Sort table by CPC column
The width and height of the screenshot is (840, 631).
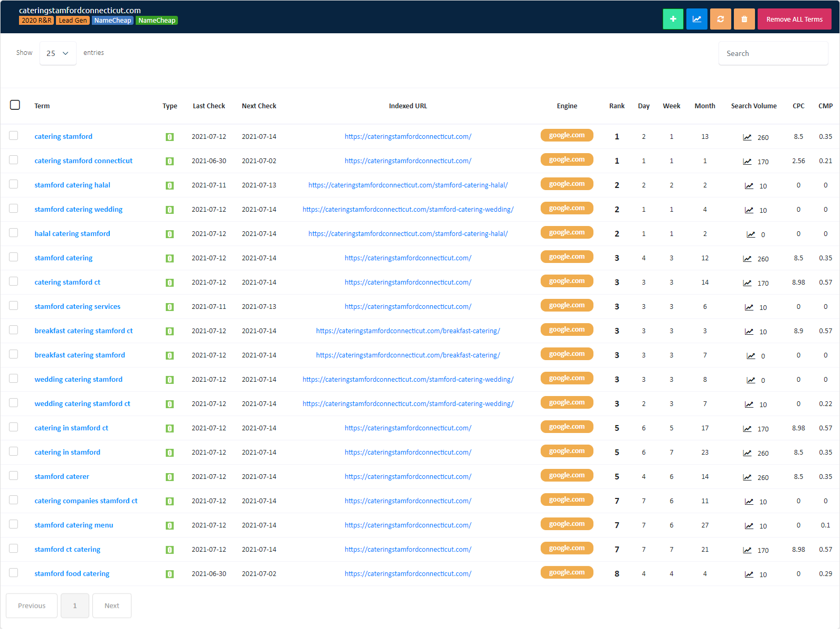tap(798, 106)
